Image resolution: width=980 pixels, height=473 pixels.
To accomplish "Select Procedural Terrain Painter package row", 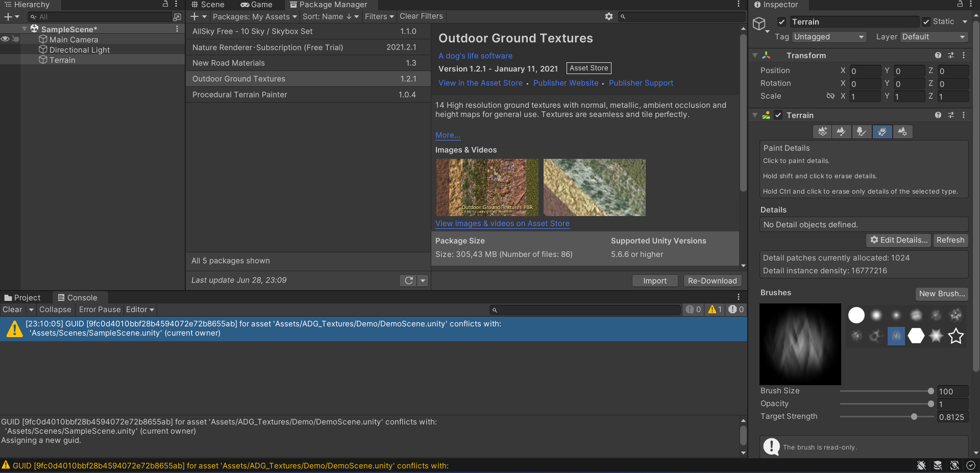I will pos(308,94).
